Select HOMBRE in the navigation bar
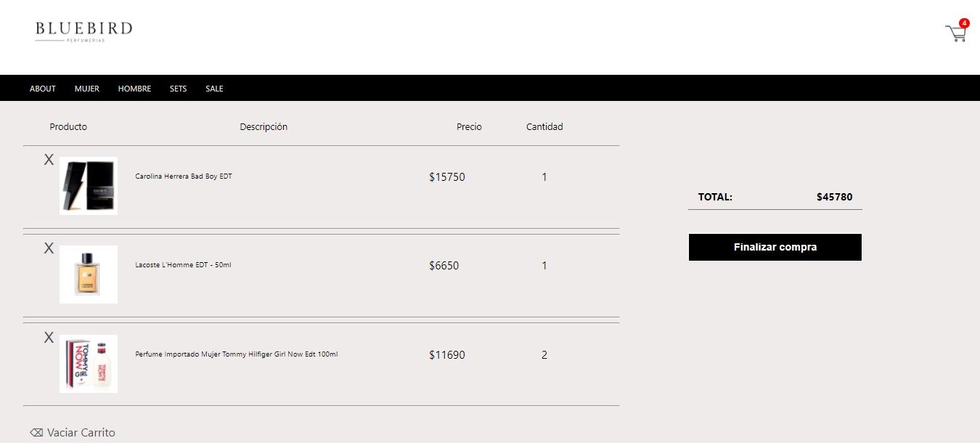 pos(134,88)
